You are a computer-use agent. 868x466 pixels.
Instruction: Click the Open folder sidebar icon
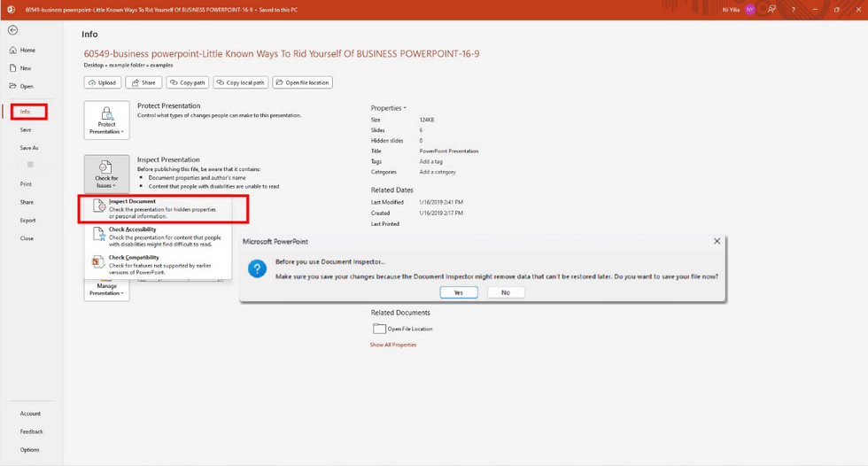(x=12, y=86)
